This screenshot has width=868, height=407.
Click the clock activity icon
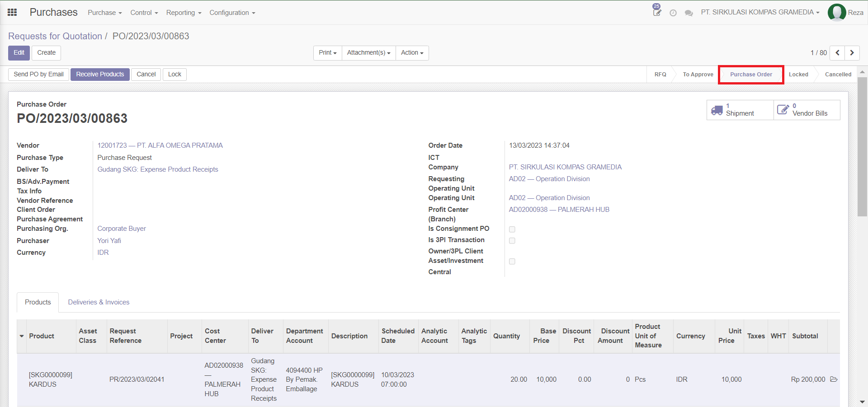point(673,13)
